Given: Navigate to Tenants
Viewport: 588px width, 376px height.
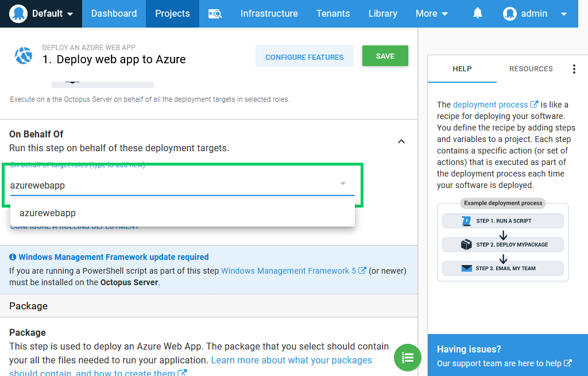Looking at the screenshot, I should [x=333, y=14].
